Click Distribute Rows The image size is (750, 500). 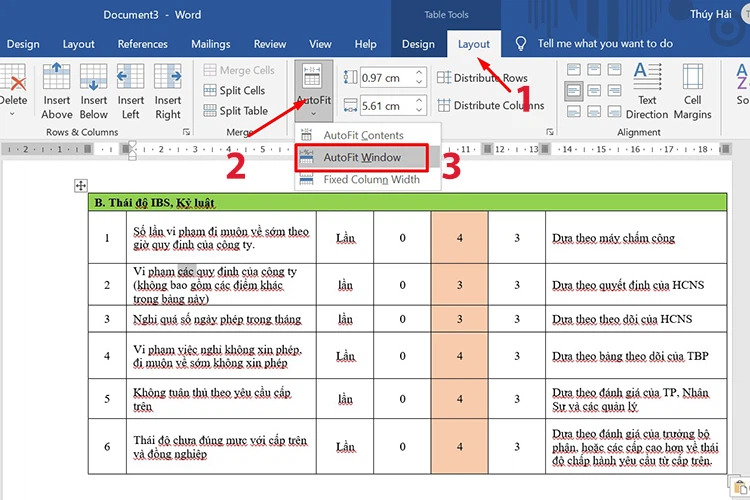(x=482, y=78)
